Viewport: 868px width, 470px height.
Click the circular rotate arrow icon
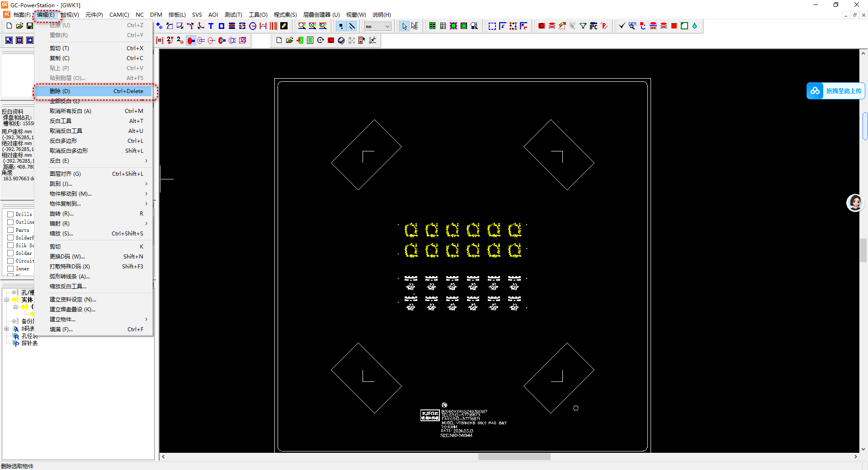tap(321, 40)
